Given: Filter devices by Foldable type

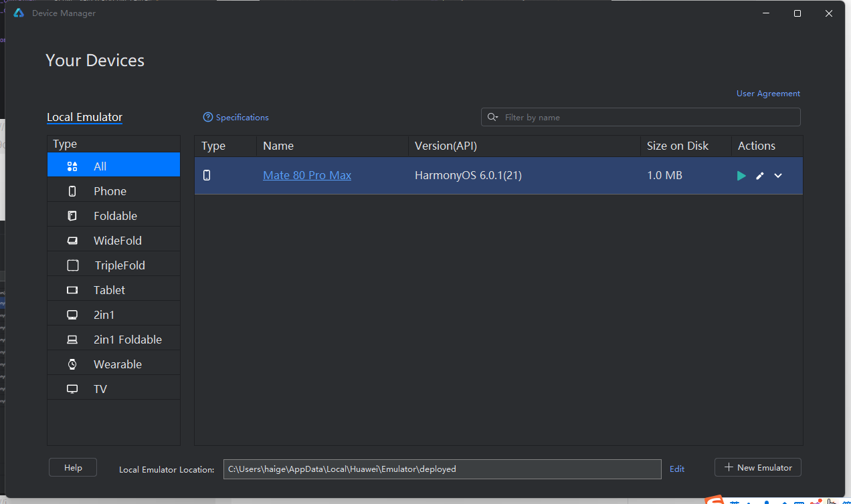Looking at the screenshot, I should [114, 216].
